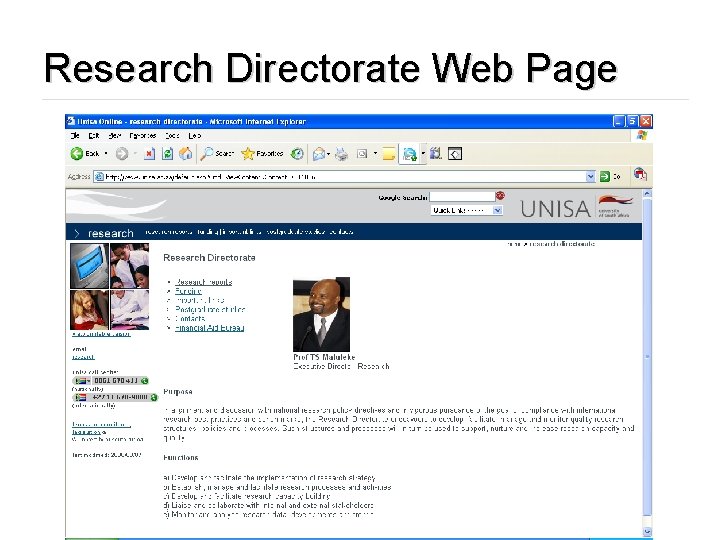Click the photo of Prof TS Maluleke
Viewport: 720px width, 540px height.
321,315
